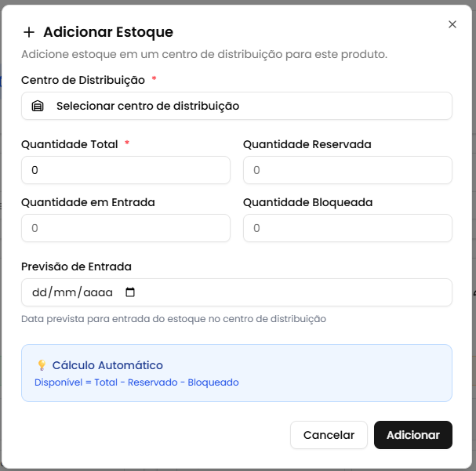476x471 pixels.
Task: Select the Quantidade em Entrada field
Action: click(x=125, y=228)
